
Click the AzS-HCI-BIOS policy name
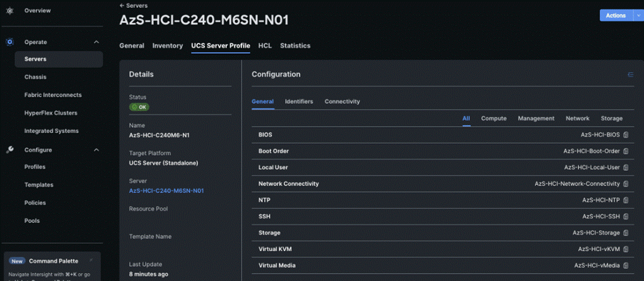click(x=600, y=135)
